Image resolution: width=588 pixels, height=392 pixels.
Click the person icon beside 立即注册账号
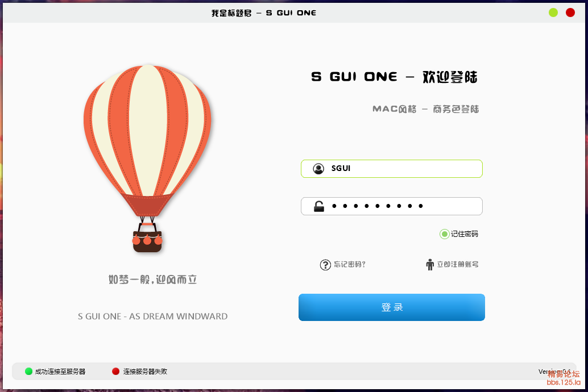(430, 265)
